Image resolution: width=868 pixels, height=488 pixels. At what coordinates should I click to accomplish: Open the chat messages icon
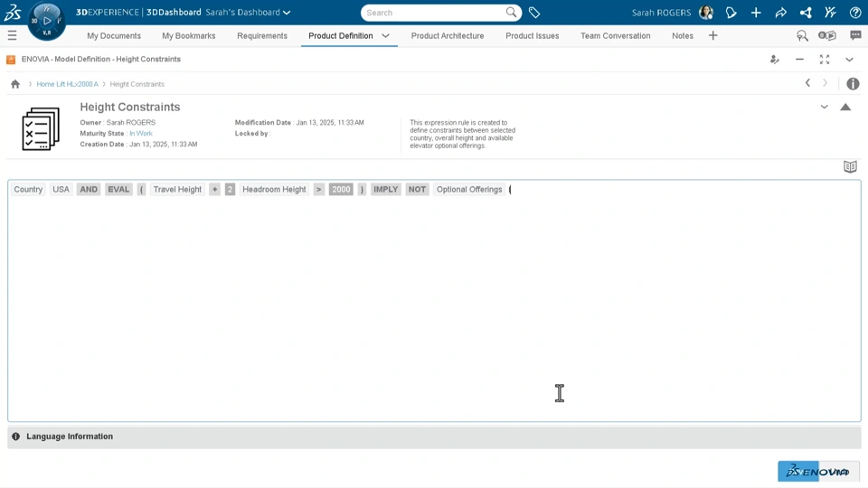(855, 36)
